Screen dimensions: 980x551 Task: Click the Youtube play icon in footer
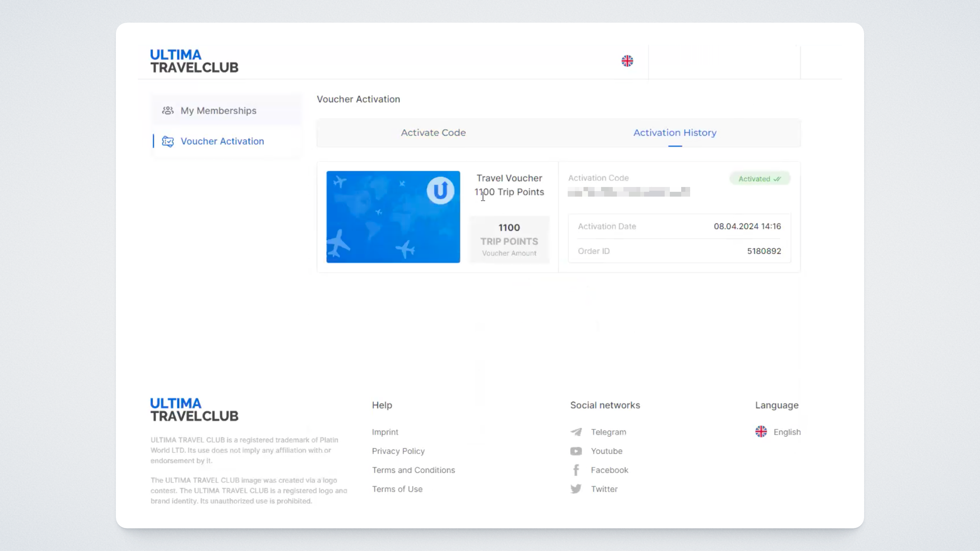click(576, 451)
